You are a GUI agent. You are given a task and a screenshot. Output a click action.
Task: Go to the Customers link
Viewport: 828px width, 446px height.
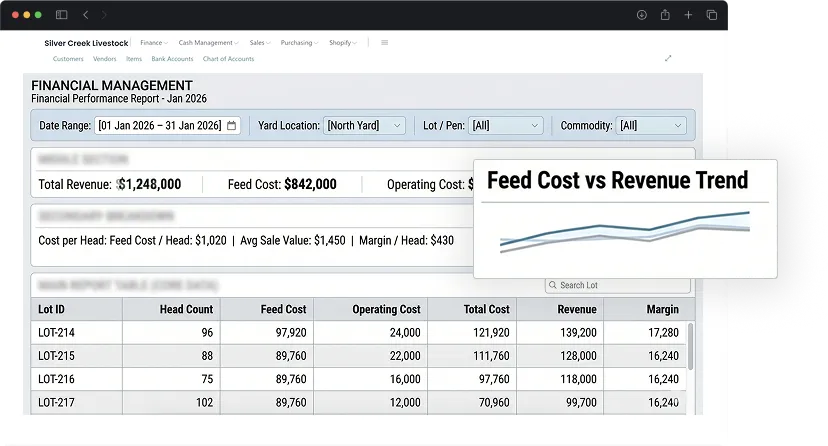(68, 59)
